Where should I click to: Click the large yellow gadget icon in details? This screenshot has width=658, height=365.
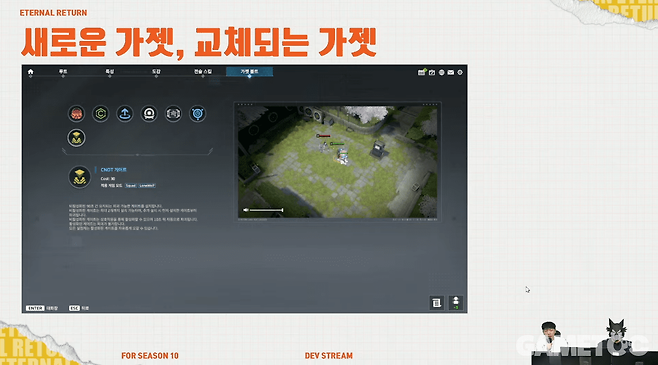click(79, 177)
